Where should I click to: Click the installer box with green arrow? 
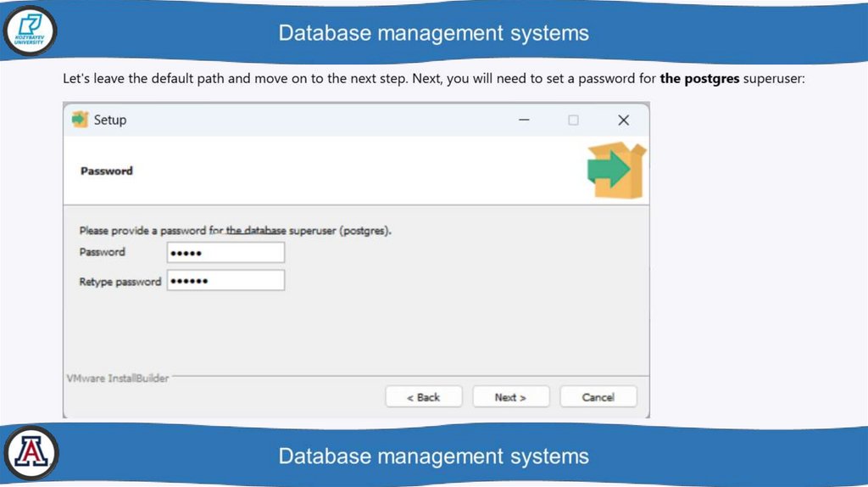click(615, 170)
